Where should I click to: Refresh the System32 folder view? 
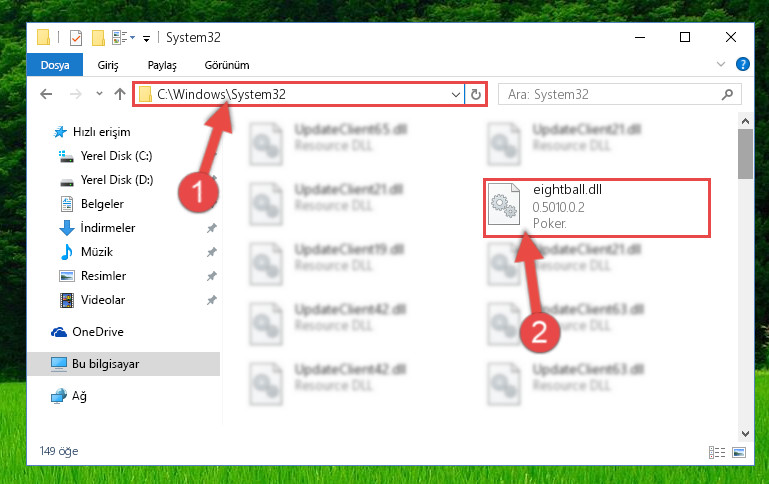pyautogui.click(x=475, y=94)
